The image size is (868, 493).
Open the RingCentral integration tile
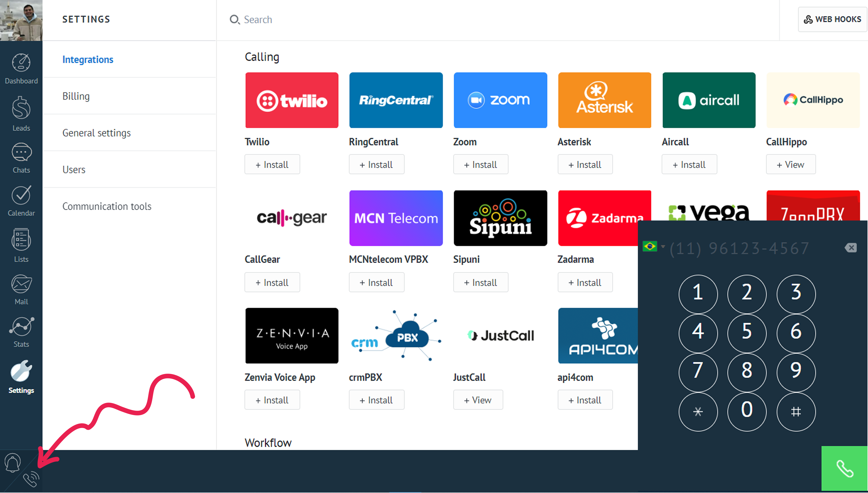coord(396,100)
